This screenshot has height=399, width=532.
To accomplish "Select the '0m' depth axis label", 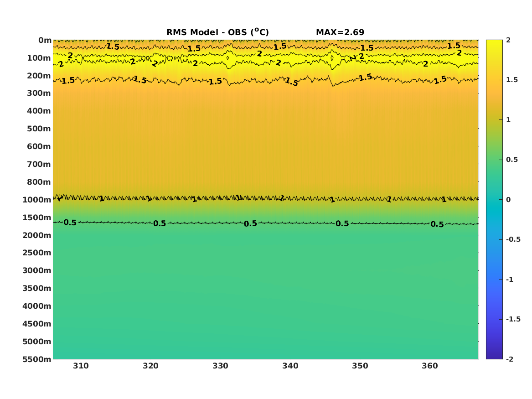I will coord(45,41).
